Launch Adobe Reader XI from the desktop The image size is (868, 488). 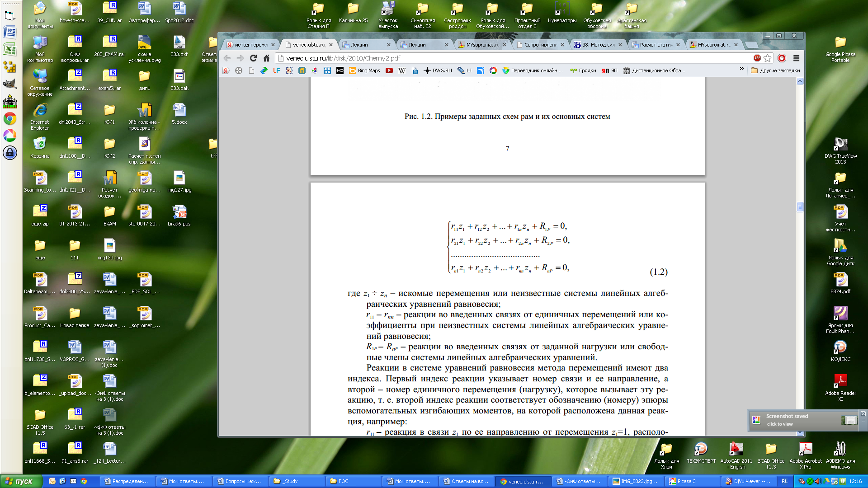(840, 388)
